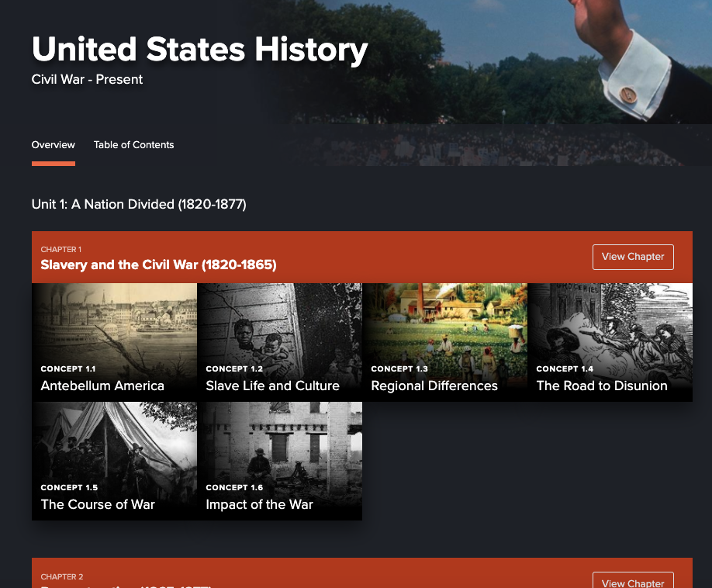
Task: Click the Chapter 1 label
Action: coord(60,249)
